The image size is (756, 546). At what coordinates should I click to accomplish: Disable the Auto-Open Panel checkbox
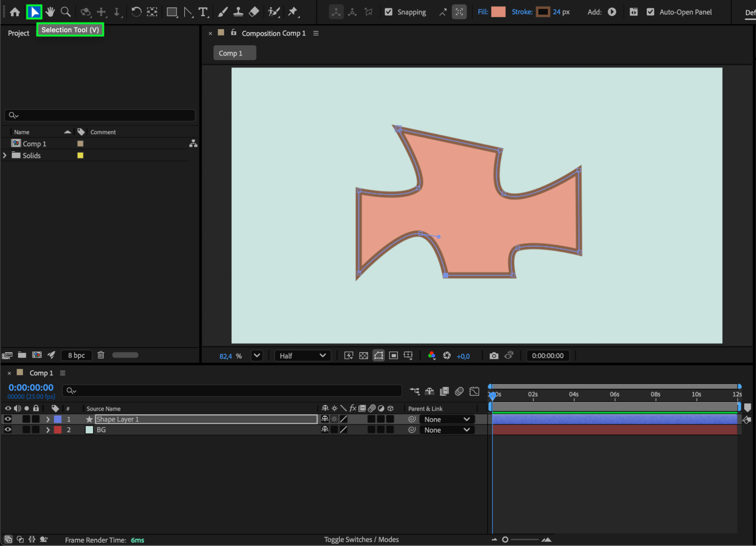(650, 12)
